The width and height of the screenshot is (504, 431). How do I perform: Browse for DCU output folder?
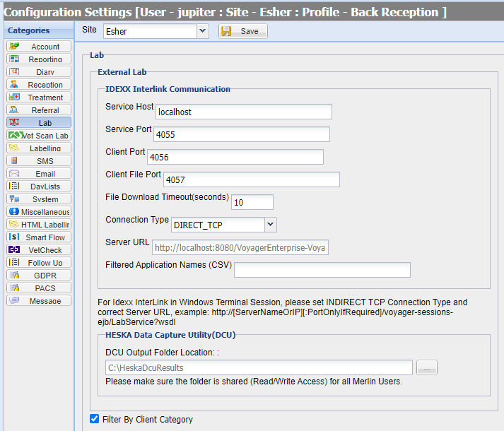point(426,367)
